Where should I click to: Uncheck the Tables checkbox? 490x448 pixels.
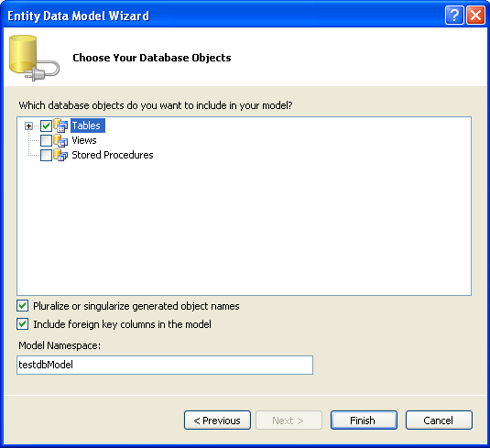coord(46,126)
